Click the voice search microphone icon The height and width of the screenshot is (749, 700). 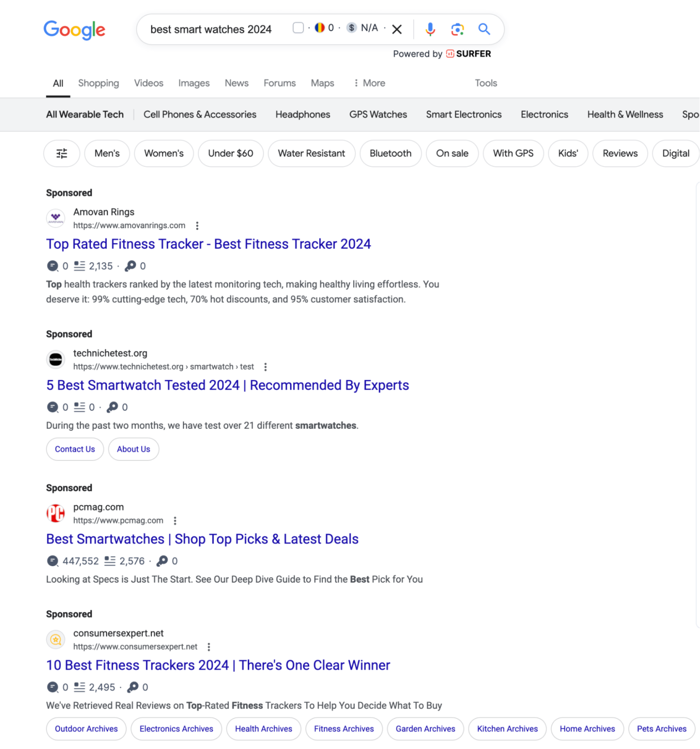point(430,29)
